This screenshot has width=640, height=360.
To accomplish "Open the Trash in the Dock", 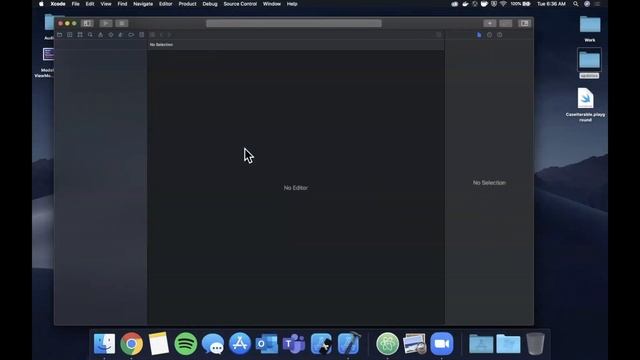I will point(535,344).
